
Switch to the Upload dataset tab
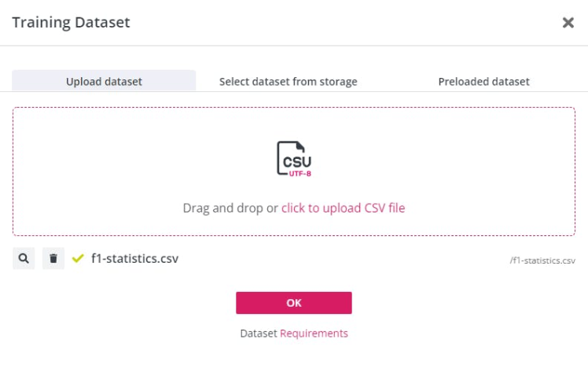[x=104, y=81]
